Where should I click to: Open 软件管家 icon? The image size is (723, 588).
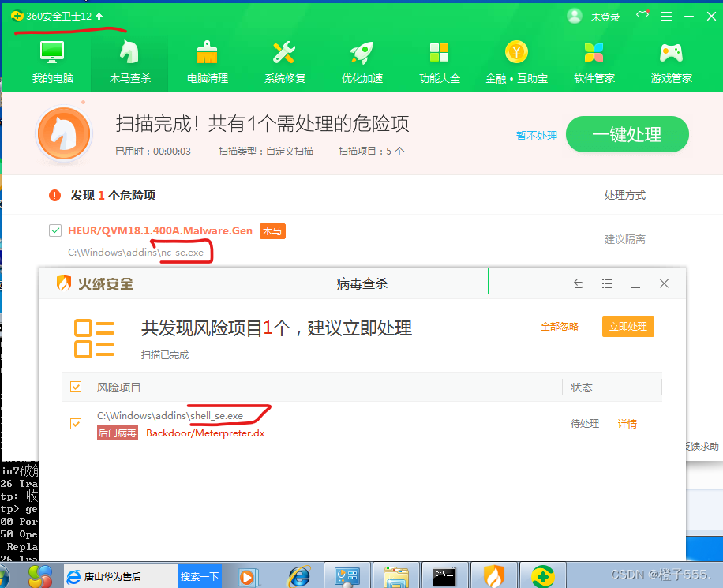click(x=594, y=62)
